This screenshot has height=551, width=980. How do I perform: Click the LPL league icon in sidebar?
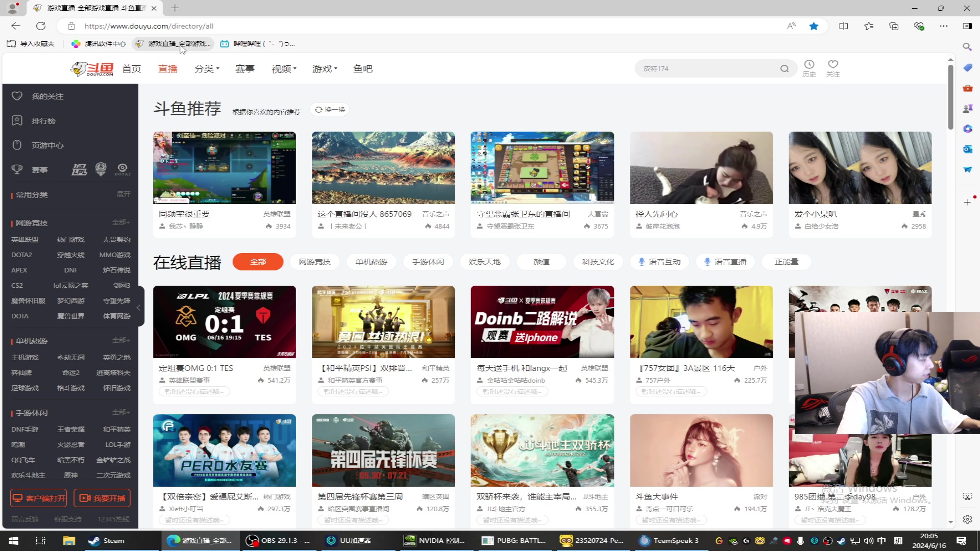coord(79,169)
